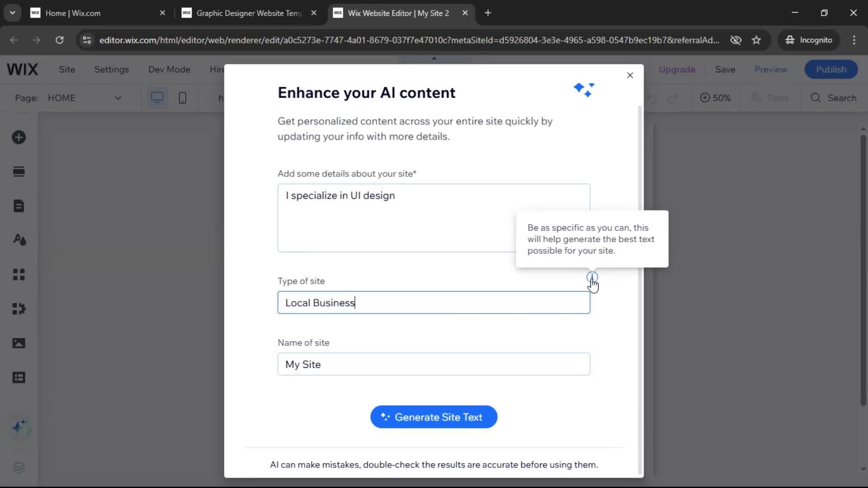The image size is (868, 488).
Task: Open the Add Section icon in sidebar
Action: pos(19,172)
